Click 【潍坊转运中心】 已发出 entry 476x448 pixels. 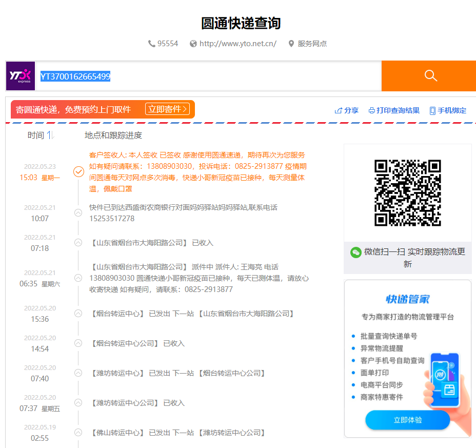179,373
